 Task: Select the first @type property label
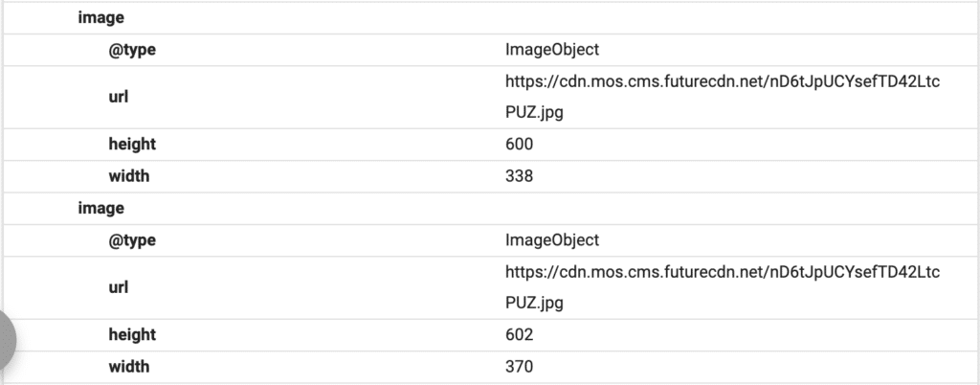point(132,50)
